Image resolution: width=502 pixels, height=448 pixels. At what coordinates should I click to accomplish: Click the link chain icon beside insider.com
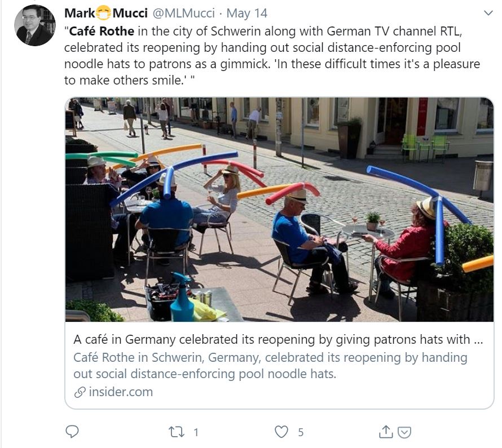(80, 392)
